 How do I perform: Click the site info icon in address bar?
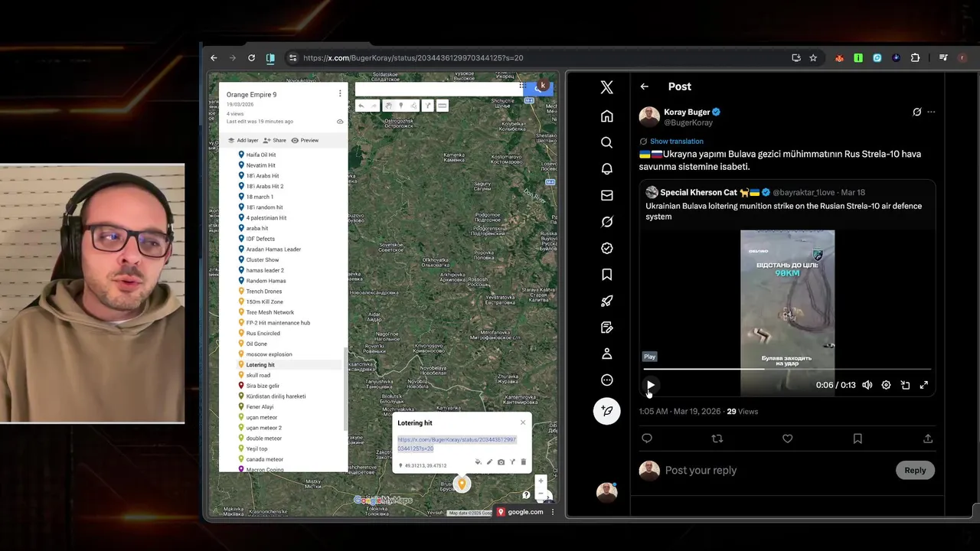[x=292, y=58]
